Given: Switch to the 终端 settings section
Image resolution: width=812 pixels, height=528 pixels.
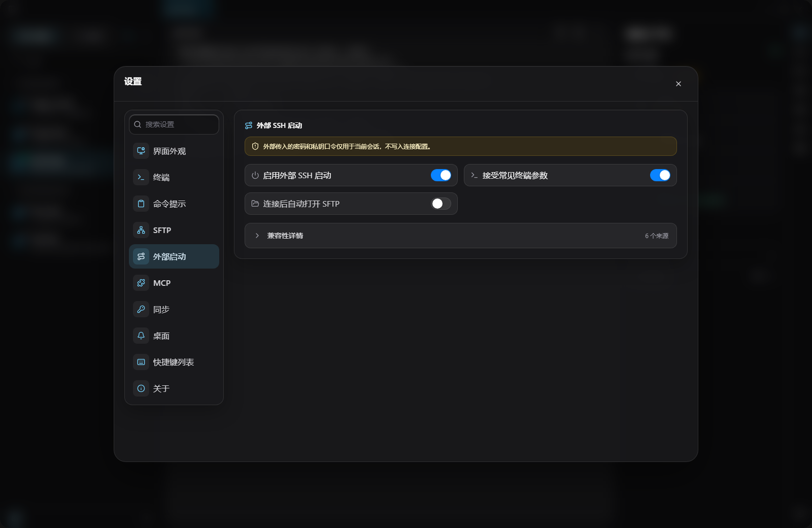Looking at the screenshot, I should click(174, 177).
